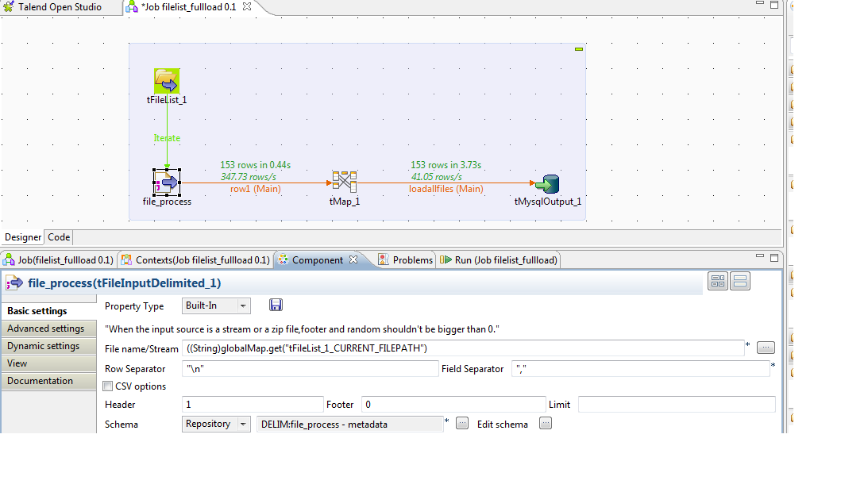Select the file_process input component
This screenshot has width=868, height=488.
pos(166,183)
